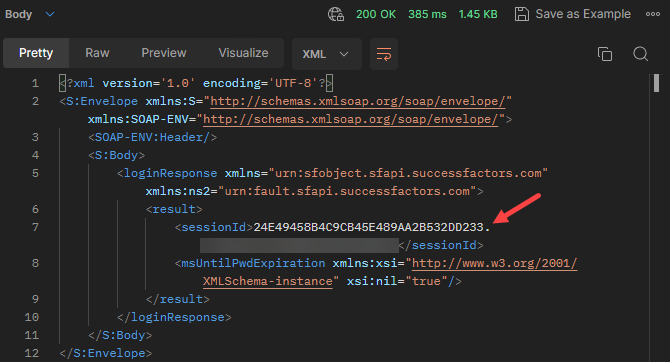Click the save floppy disk icon
This screenshot has height=362, width=670.
(x=521, y=14)
